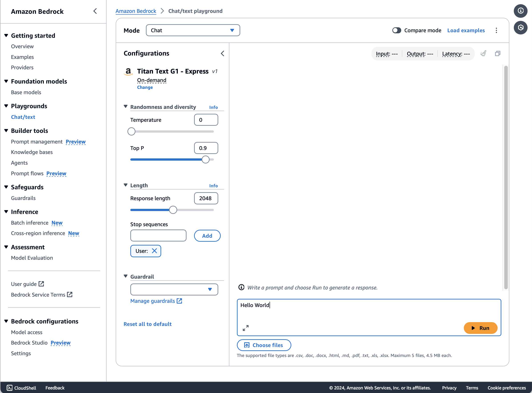This screenshot has width=532, height=393.
Task: Open the three-dot more options menu
Action: (496, 30)
